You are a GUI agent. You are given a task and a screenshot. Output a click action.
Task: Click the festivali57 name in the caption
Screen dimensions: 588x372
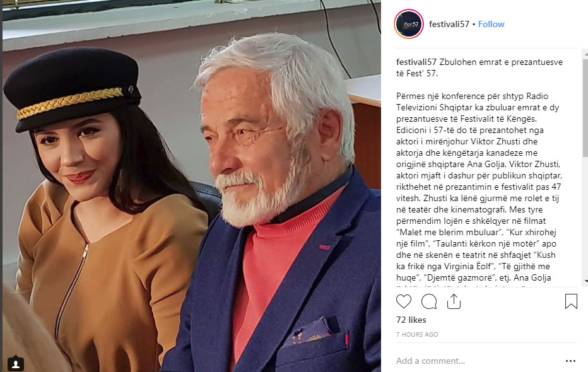point(416,62)
